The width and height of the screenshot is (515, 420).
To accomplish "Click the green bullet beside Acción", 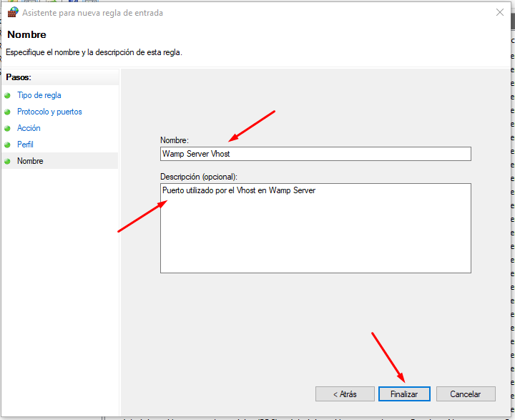I will pyautogui.click(x=8, y=129).
